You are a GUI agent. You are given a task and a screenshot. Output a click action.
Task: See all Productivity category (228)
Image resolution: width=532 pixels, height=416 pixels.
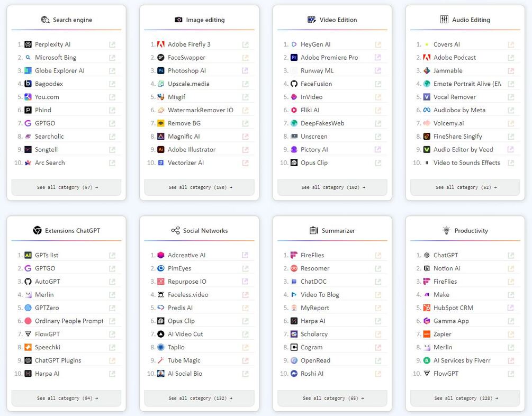(465, 399)
